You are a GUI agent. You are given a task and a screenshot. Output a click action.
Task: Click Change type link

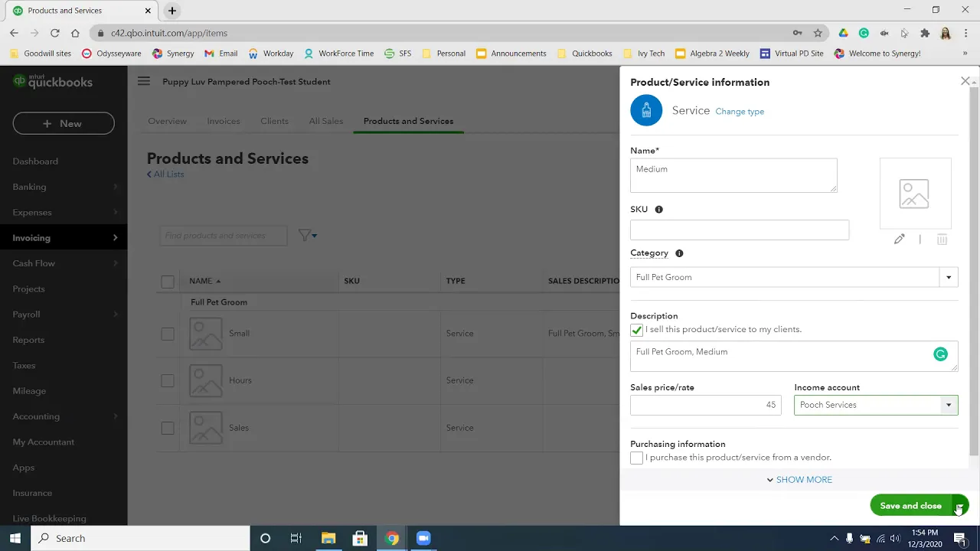tap(740, 112)
